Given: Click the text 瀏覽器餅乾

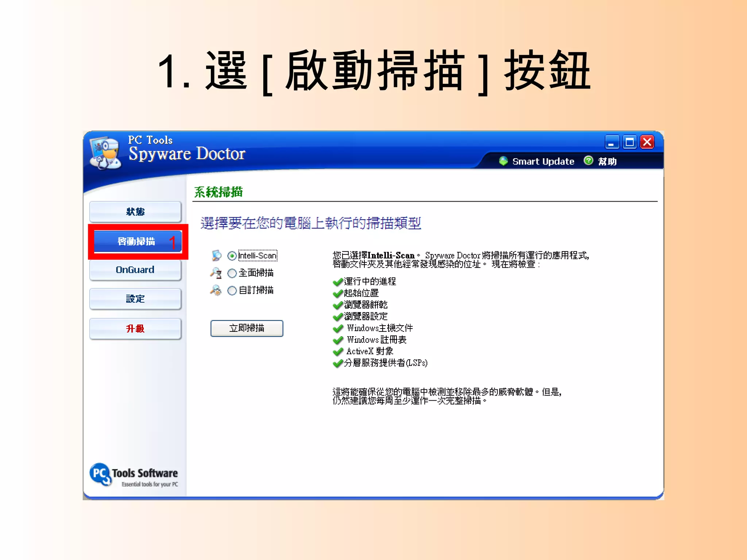Looking at the screenshot, I should pos(366,305).
